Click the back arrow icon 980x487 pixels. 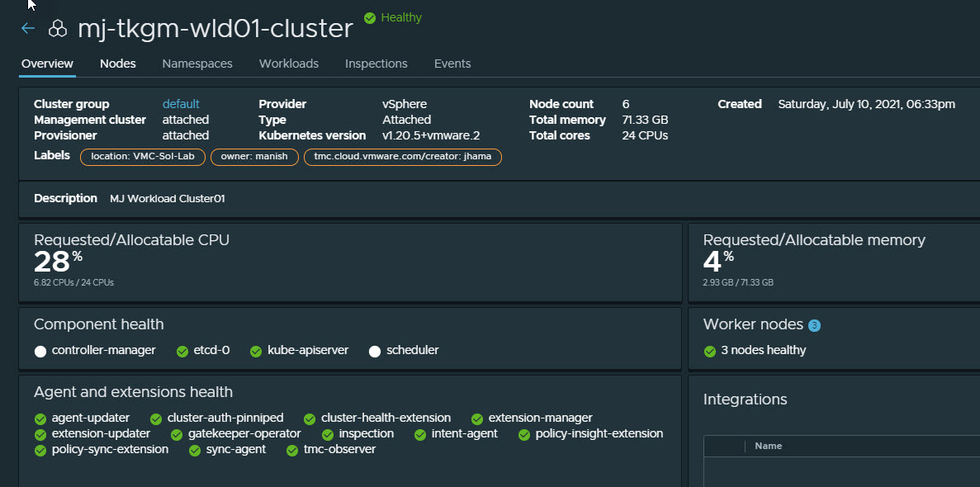point(28,29)
